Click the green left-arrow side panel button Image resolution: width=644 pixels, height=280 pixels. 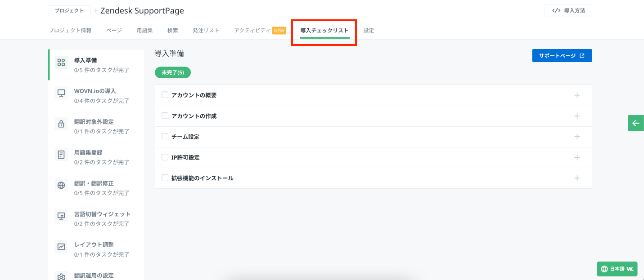635,123
